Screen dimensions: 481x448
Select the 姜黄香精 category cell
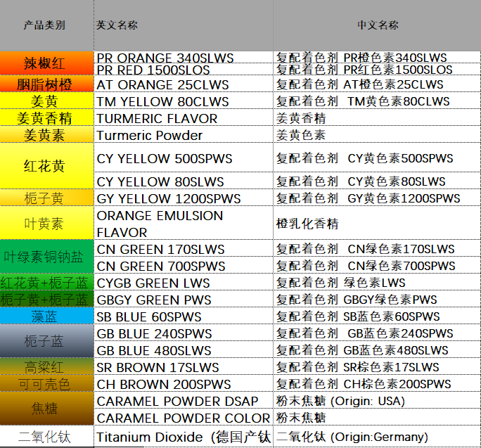tap(47, 117)
